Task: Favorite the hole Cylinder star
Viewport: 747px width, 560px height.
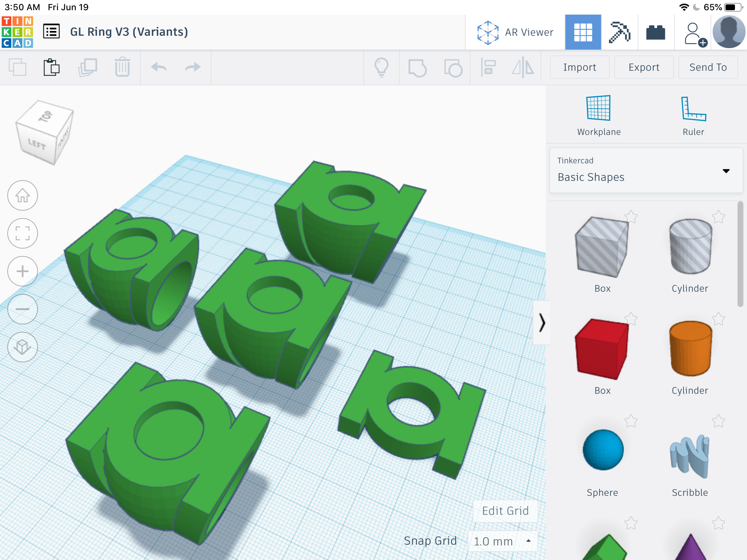Action: coord(719,217)
